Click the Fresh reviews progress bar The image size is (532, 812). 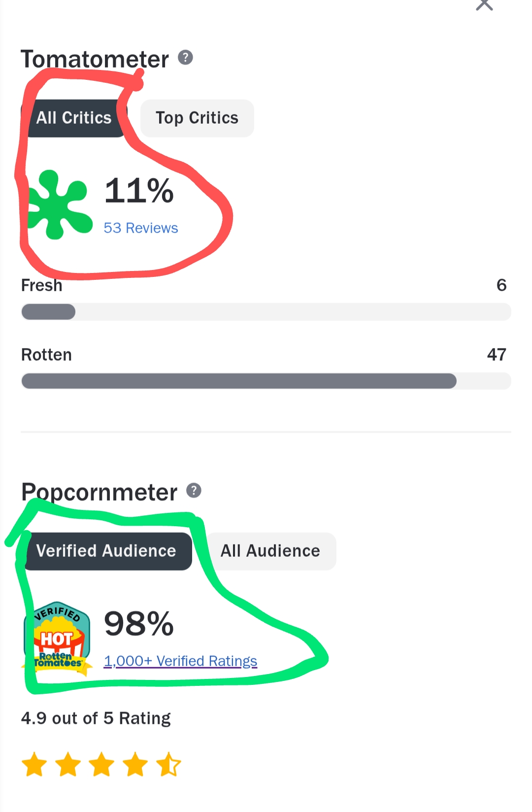(266, 312)
